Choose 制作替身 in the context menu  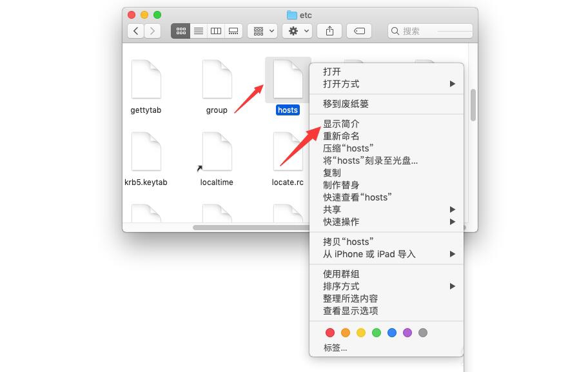click(x=386, y=185)
